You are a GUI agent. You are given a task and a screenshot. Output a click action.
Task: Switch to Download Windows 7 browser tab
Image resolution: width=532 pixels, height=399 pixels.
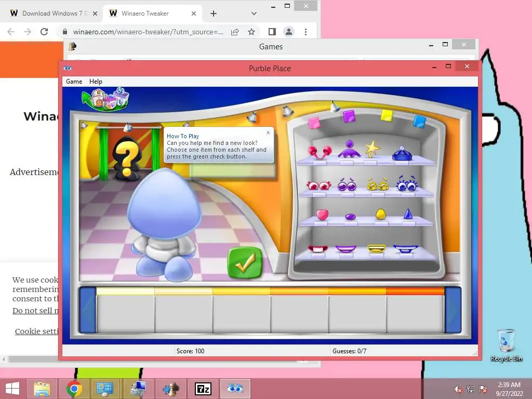pyautogui.click(x=52, y=13)
